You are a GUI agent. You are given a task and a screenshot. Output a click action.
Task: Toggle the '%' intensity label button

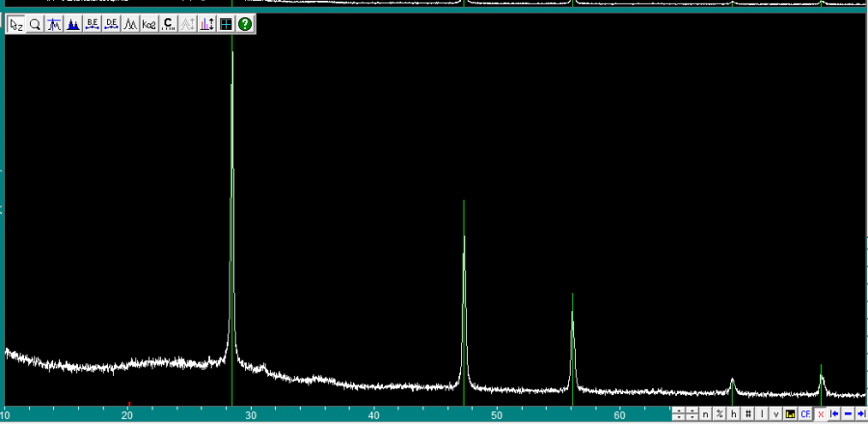click(x=719, y=413)
